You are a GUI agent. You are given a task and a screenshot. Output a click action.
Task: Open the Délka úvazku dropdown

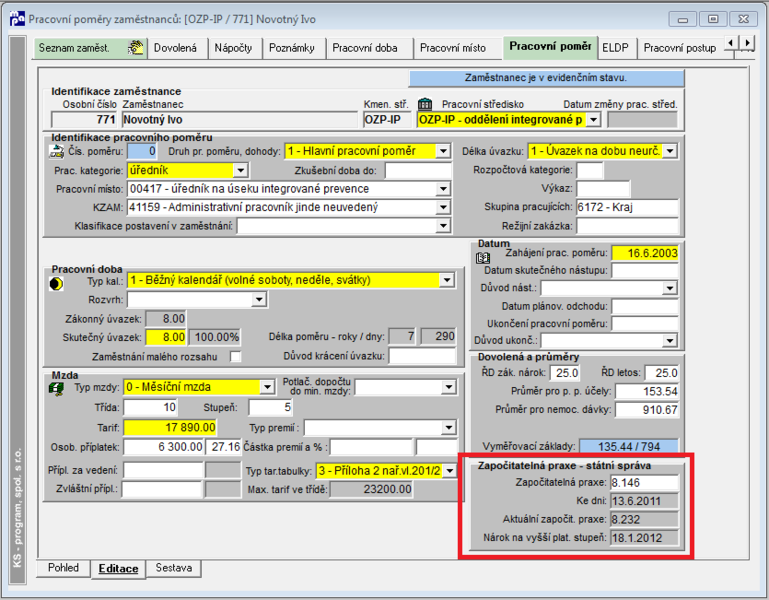click(670, 151)
